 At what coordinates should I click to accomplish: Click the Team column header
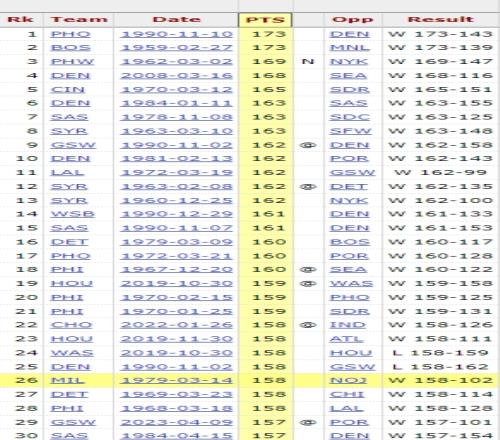tap(79, 20)
